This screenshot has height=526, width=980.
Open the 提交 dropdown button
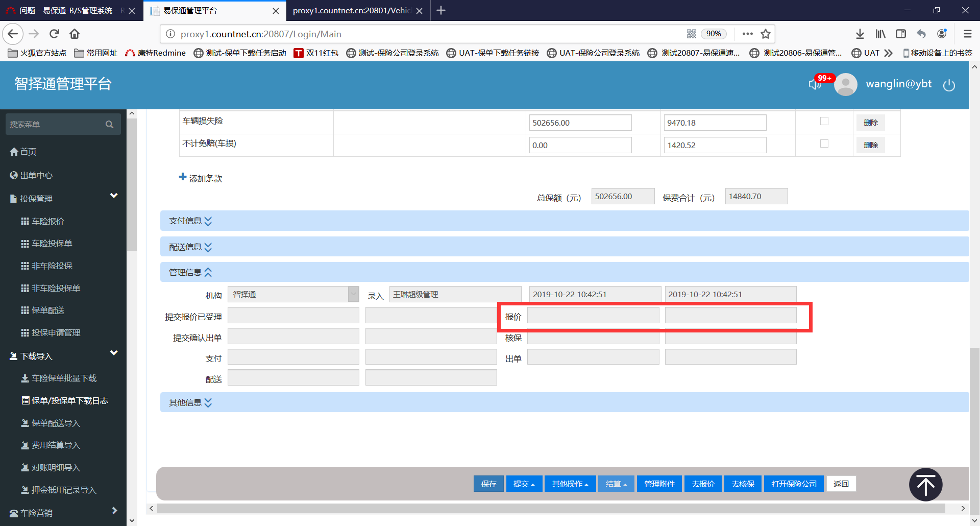[x=524, y=484]
